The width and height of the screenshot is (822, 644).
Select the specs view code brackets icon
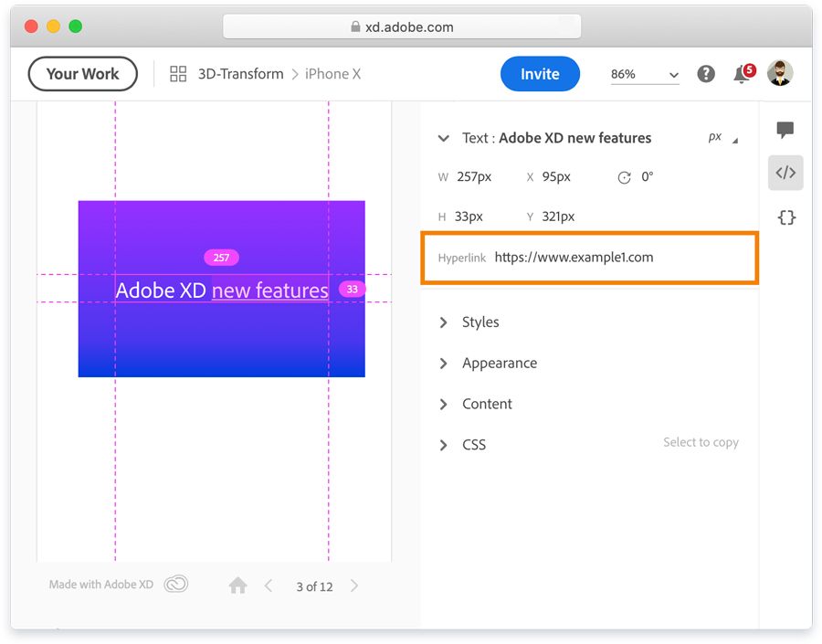click(x=785, y=173)
